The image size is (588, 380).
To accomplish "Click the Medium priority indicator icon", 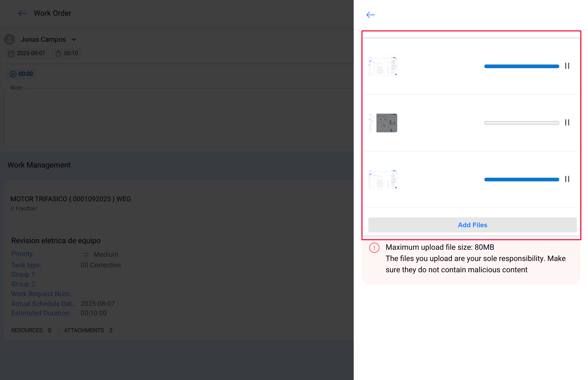I will pos(86,254).
